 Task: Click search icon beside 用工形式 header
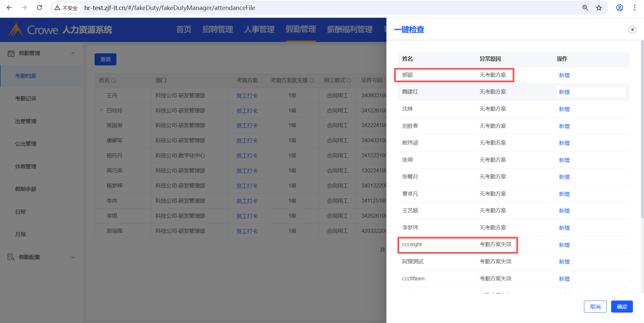tap(349, 80)
